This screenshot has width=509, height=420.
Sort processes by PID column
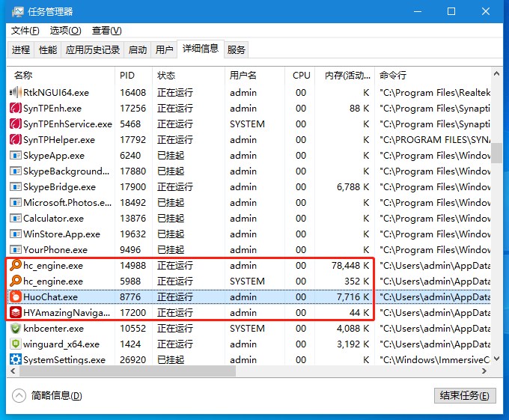(x=127, y=76)
